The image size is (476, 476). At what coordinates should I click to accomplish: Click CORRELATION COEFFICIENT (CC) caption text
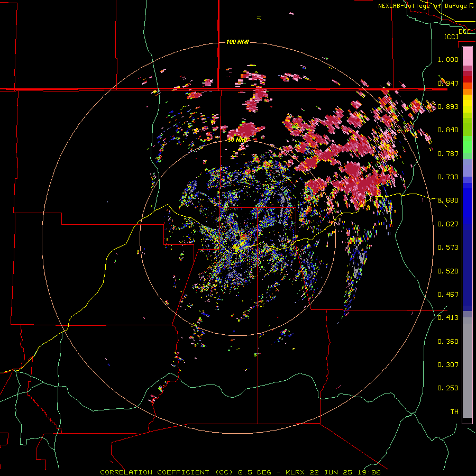pos(167,472)
